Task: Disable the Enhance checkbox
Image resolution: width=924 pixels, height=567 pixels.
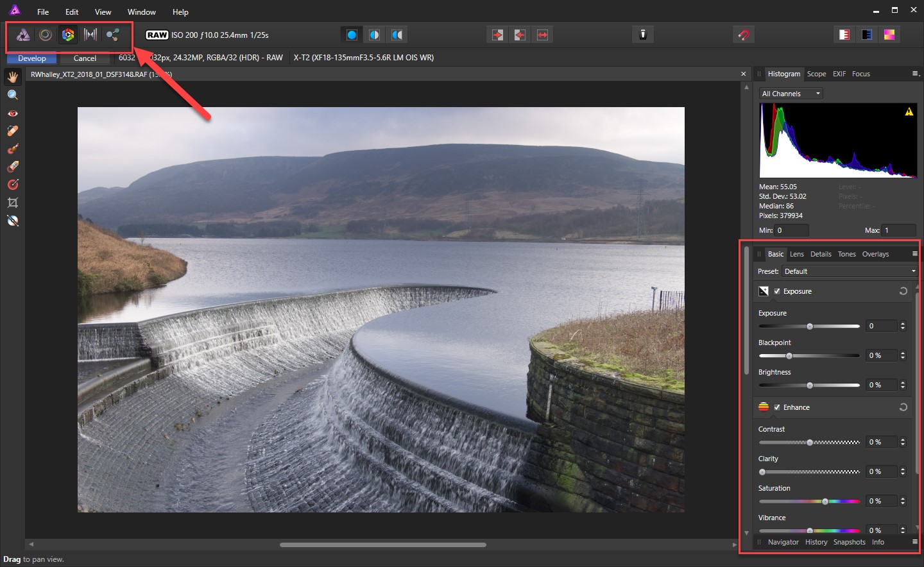Action: pos(777,407)
